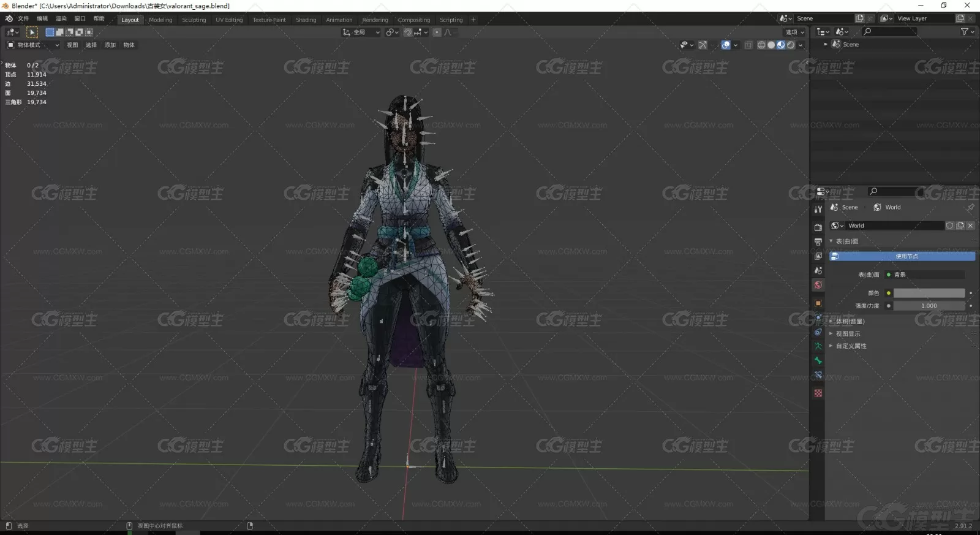Image resolution: width=980 pixels, height=535 pixels.
Task: Switch to the Sculpting workspace tab
Action: click(x=194, y=20)
